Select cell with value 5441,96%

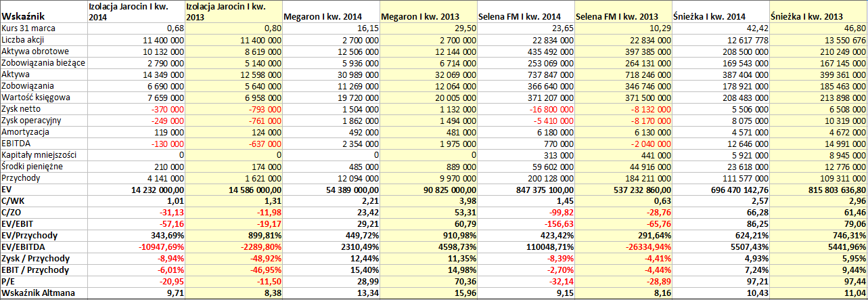[818, 247]
